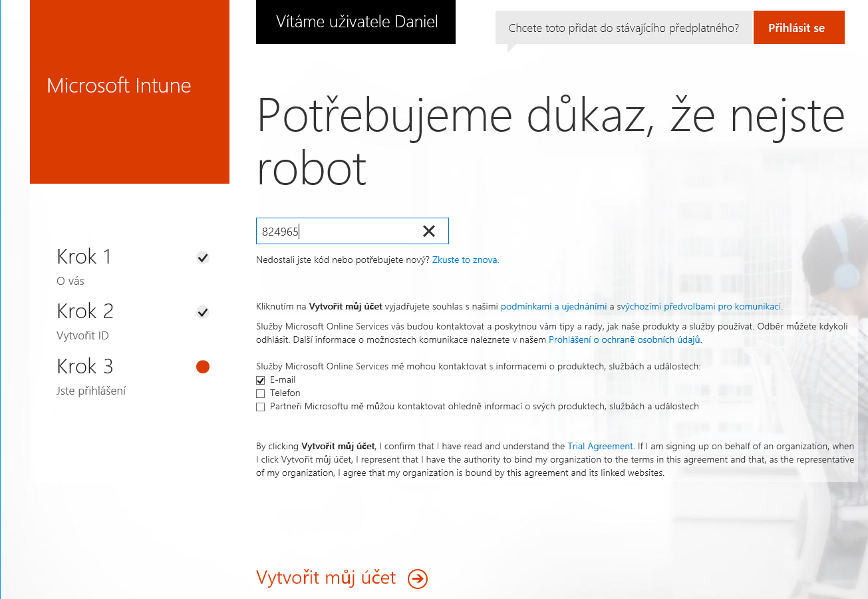
Task: Click the Krok 2 completed checkmark icon
Action: [x=203, y=312]
